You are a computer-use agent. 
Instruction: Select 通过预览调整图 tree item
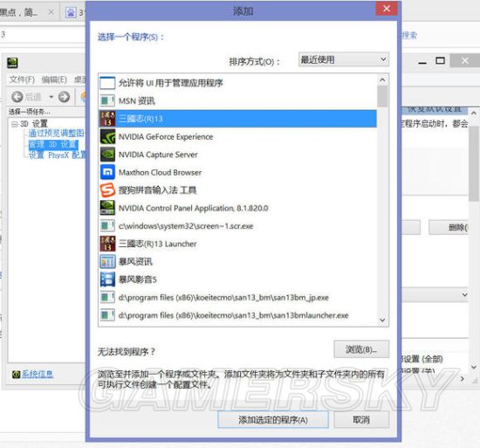point(57,133)
